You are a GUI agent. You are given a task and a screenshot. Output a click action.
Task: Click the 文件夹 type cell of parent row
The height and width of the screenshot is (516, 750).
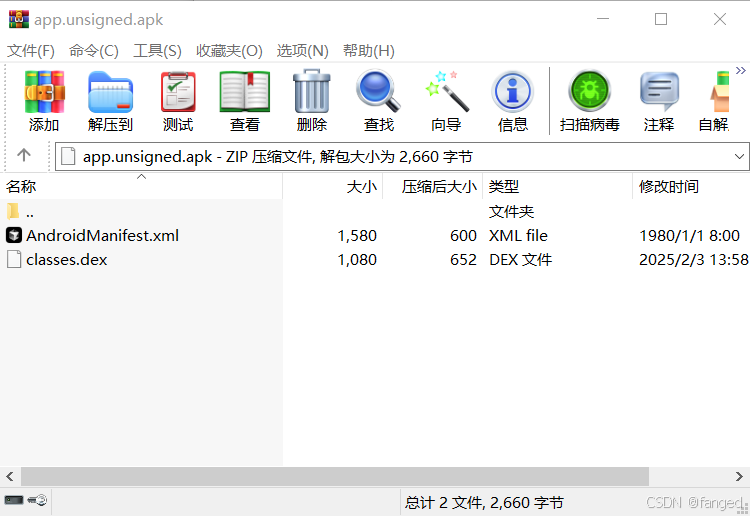pyautogui.click(x=511, y=211)
